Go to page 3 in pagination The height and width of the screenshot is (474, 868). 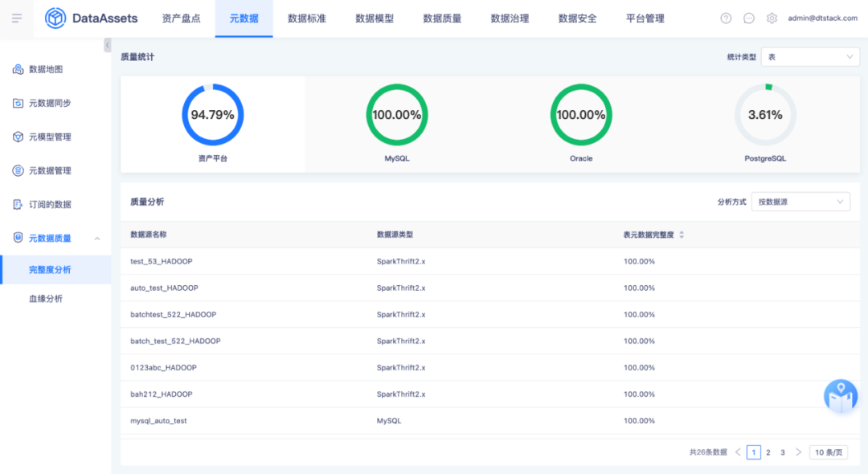pyautogui.click(x=783, y=452)
